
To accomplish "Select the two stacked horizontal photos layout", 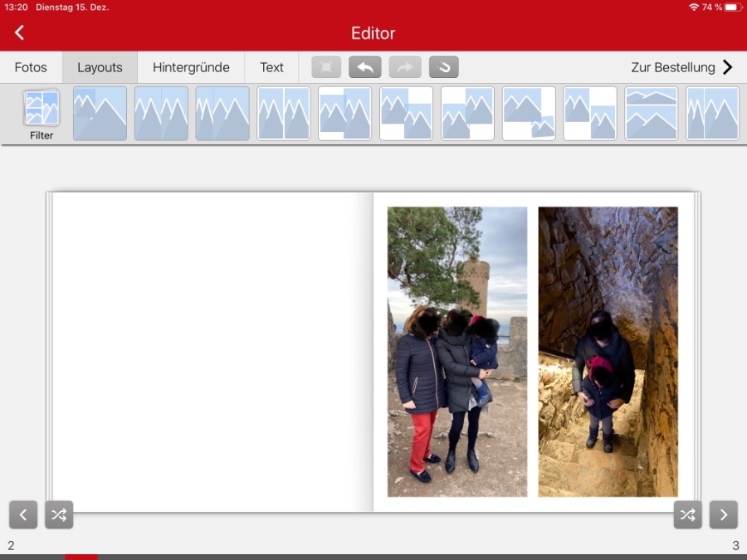I will click(x=651, y=114).
